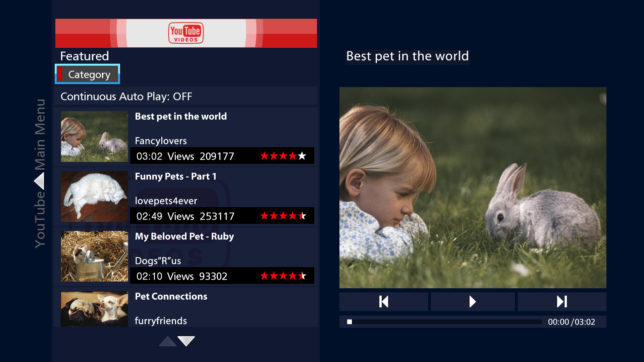Click the YouTube Videos logo
The height and width of the screenshot is (362, 644).
tap(186, 33)
